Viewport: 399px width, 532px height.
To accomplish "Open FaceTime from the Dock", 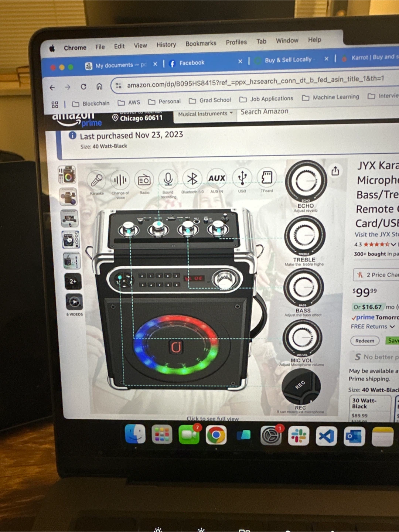I will [189, 435].
